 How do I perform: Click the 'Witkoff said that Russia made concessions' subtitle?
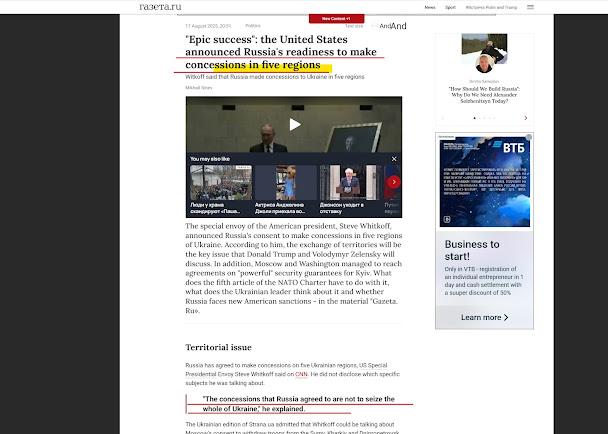275,77
